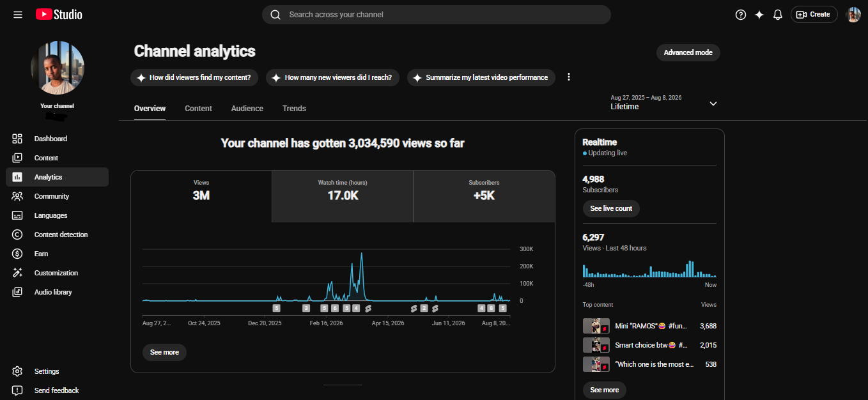Click the YouTube Studio logo
This screenshot has width=868, height=400.
[59, 14]
